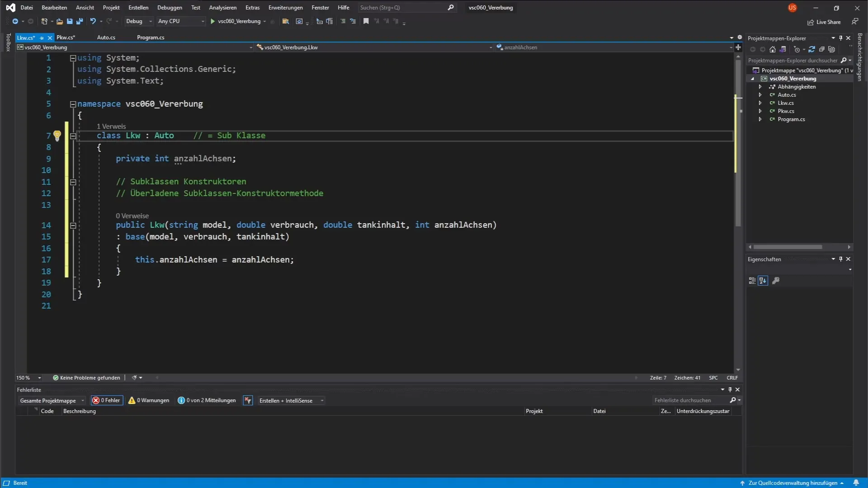Click Zur Quellcodeverwaltung hinzufügen
This screenshot has width=868, height=488.
point(793,483)
